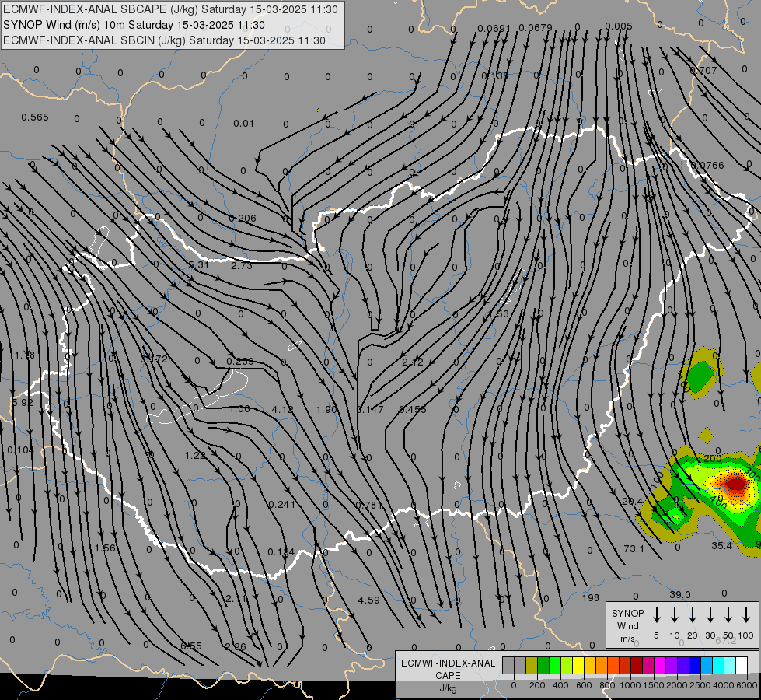Click the map value 0.0766
Viewport: 761px width, 700px height.
707,165
